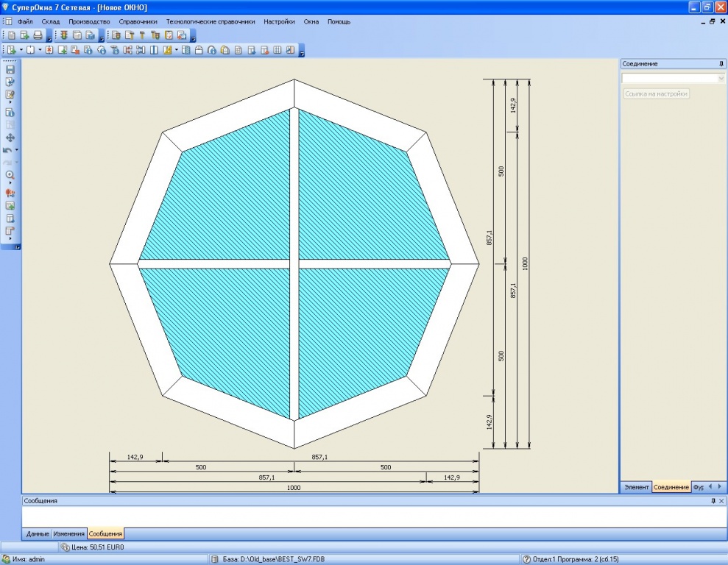Open the ruler triangle tool dropdown arrow

click(177, 51)
